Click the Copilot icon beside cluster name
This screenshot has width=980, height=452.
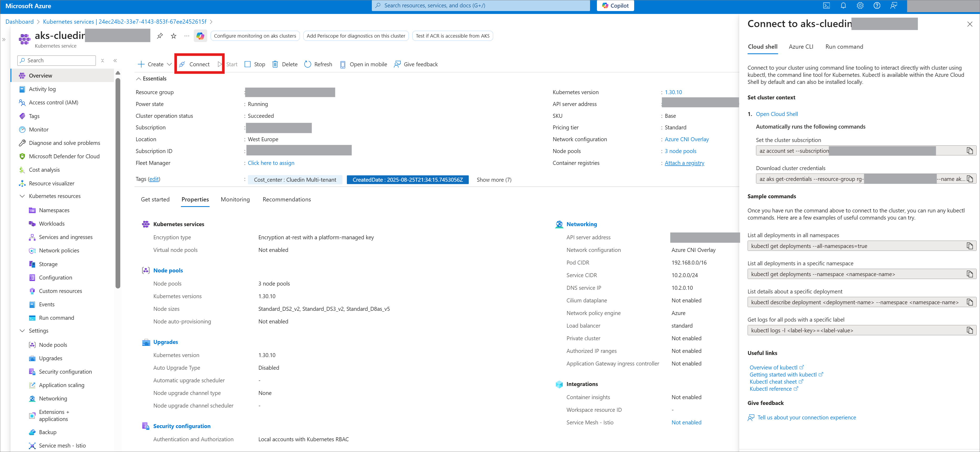tap(200, 36)
